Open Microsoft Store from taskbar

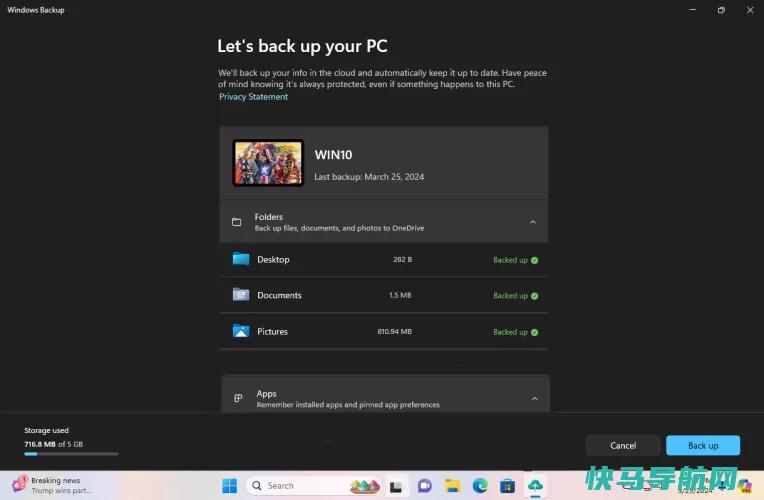tap(507, 486)
